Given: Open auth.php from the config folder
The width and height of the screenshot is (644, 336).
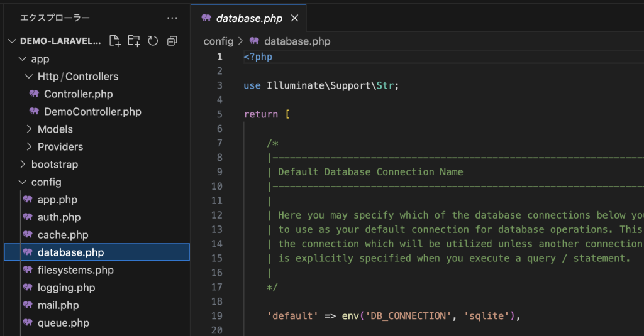Looking at the screenshot, I should pos(59,217).
